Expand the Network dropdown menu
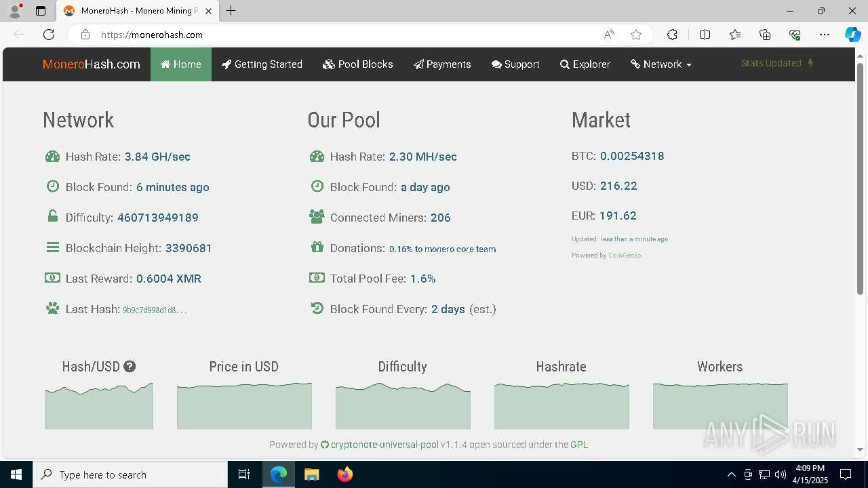This screenshot has height=488, width=868. click(661, 64)
